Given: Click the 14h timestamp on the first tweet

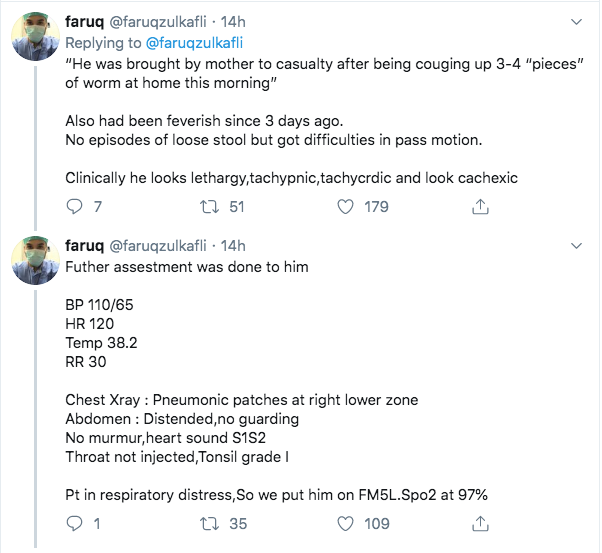Looking at the screenshot, I should click(233, 22).
